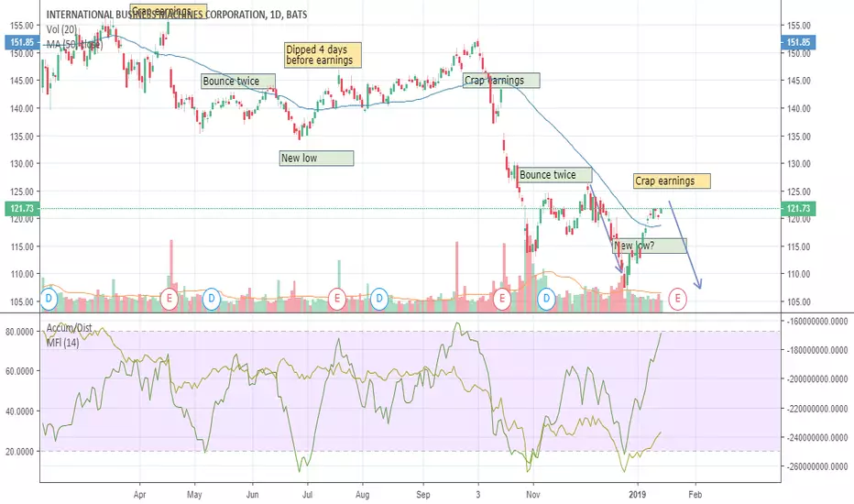
Task: Click the earnings E marker in October
Action: coord(501,299)
